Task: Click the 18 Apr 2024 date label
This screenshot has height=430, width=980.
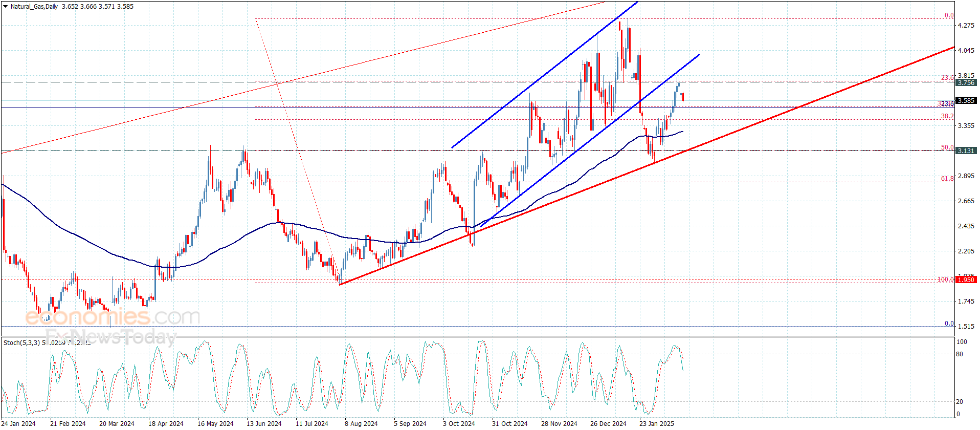Action: (166, 423)
